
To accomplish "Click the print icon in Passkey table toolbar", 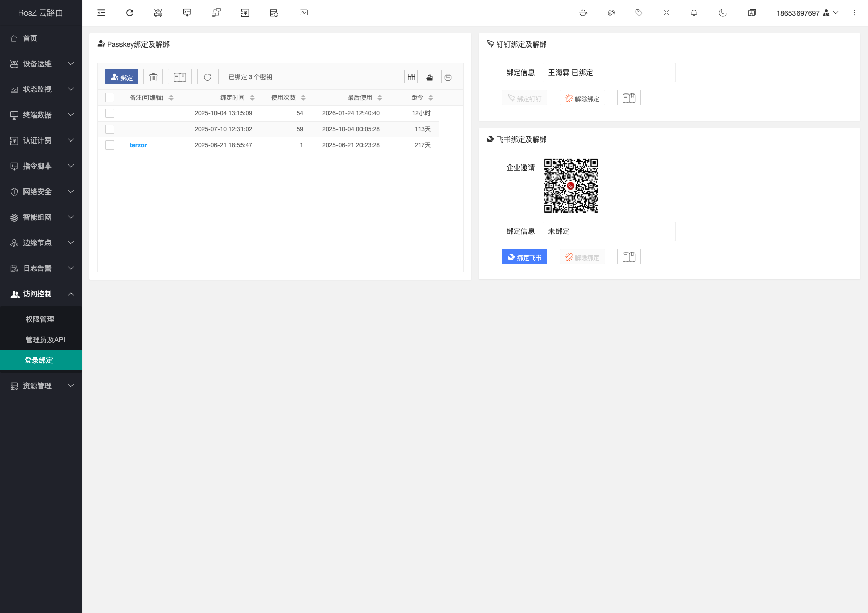I will point(448,77).
